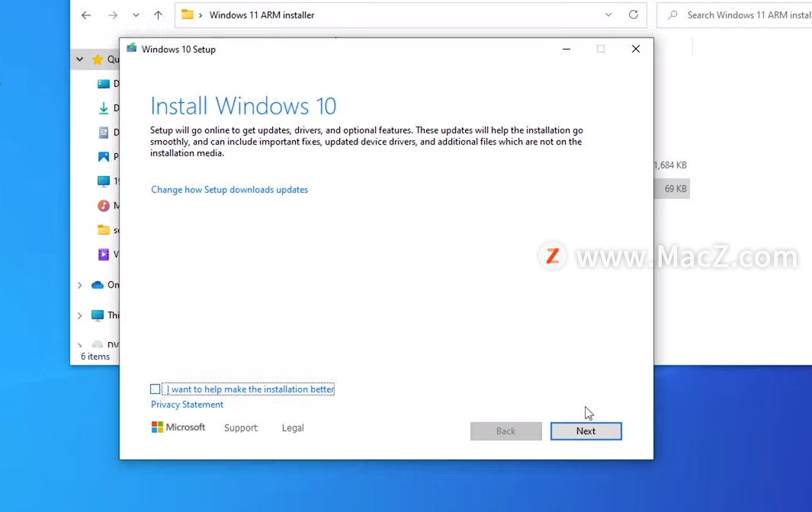Open the Privacy Statement link

(187, 405)
